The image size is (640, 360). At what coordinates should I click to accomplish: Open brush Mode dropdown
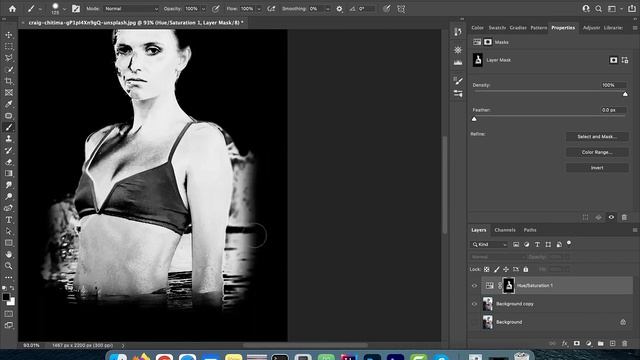[x=131, y=9]
